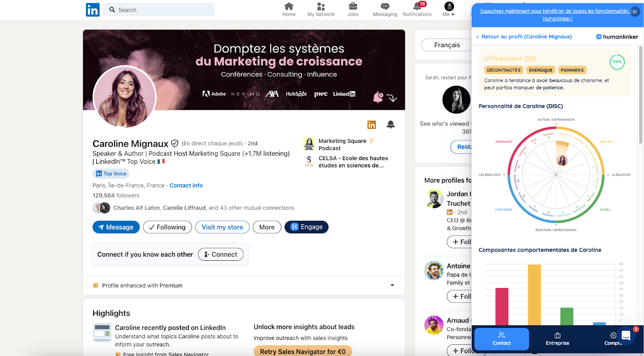The image size is (644, 356).
Task: Click Visit my store button
Action: tap(222, 227)
